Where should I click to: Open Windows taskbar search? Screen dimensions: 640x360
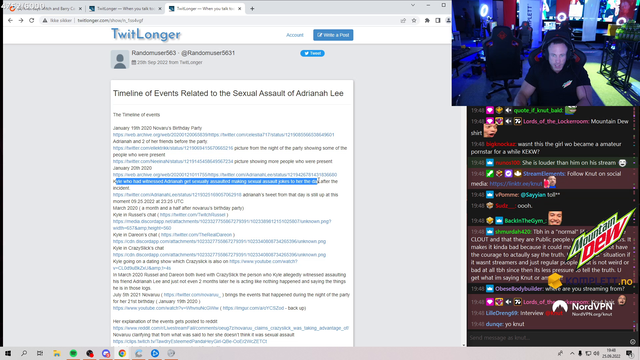[x=24, y=353]
